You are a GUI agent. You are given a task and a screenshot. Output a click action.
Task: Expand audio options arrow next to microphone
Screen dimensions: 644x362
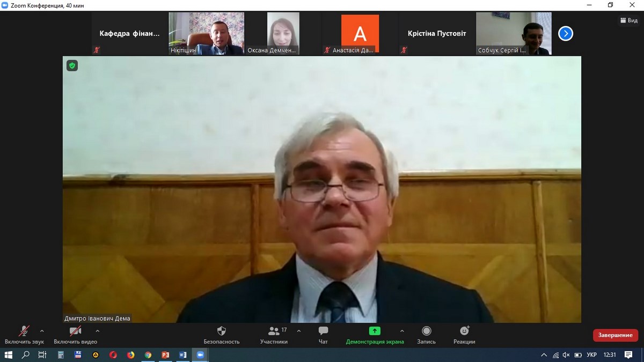pos(42,331)
